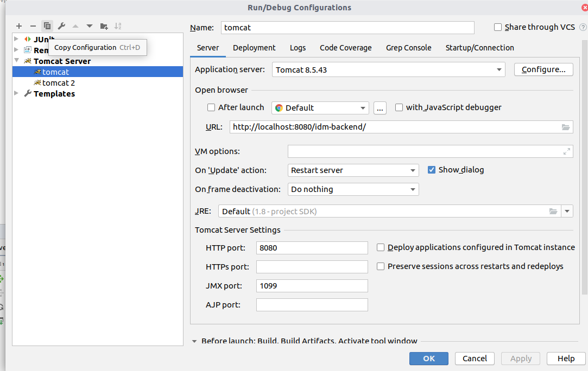Click the Configure... button
This screenshot has width=588, height=371.
click(x=543, y=69)
